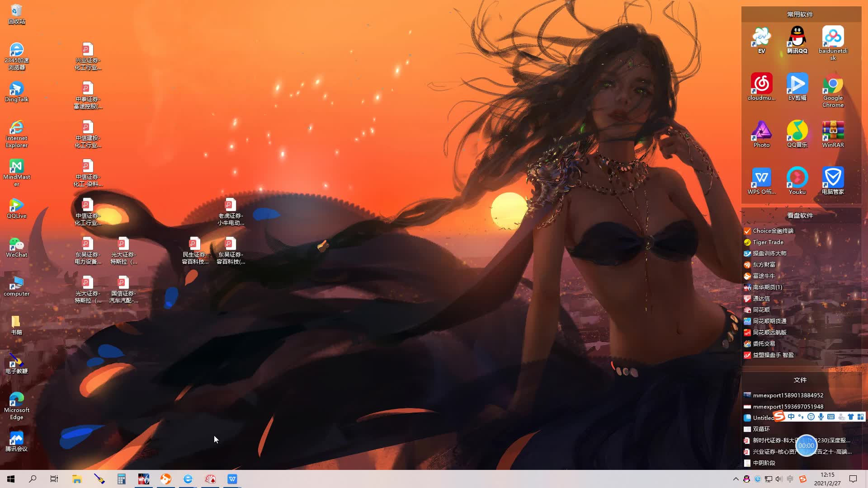Open the cloudmusic icon in 常用软件
This screenshot has height=488, width=868.
[761, 87]
